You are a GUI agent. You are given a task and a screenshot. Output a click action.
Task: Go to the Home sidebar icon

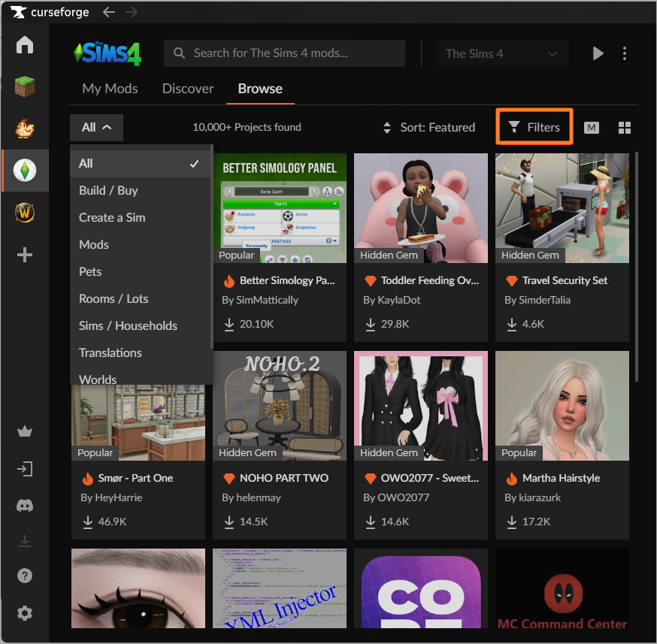pos(25,45)
